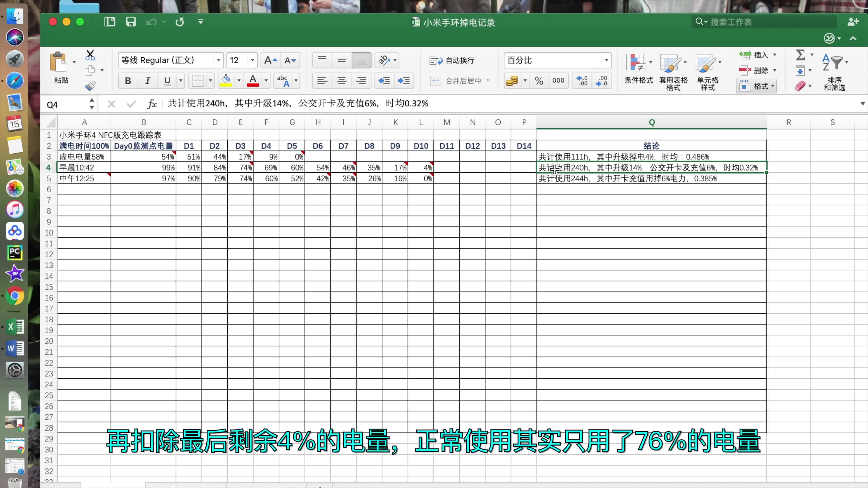Toggle underline formatting
The image size is (868, 488).
(167, 81)
